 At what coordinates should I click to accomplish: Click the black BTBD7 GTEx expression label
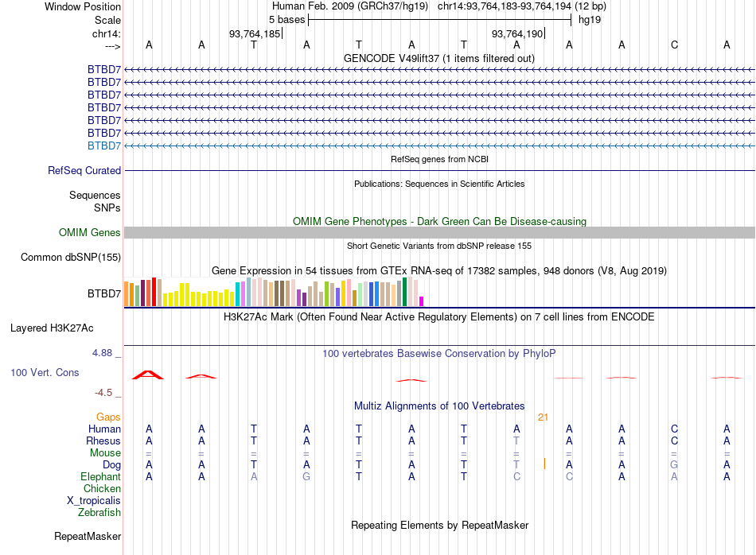point(104,293)
